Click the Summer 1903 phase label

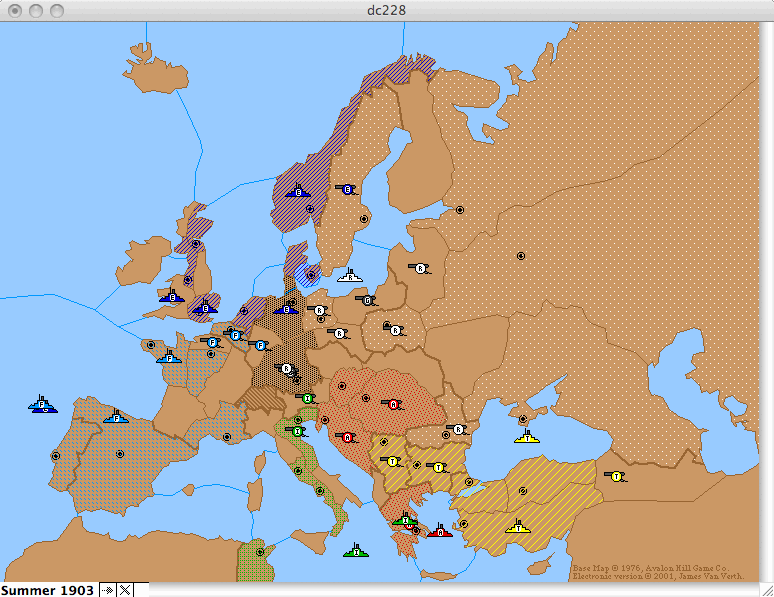tap(47, 590)
